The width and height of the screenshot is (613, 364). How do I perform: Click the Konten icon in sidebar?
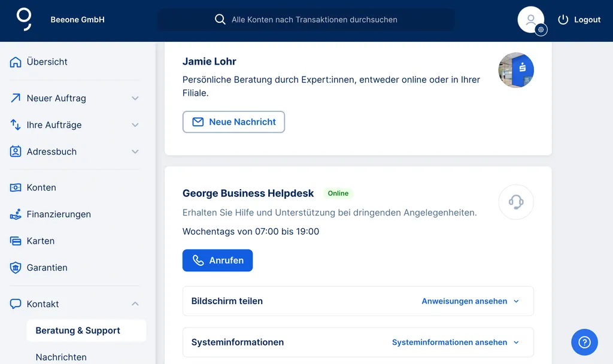click(x=16, y=187)
